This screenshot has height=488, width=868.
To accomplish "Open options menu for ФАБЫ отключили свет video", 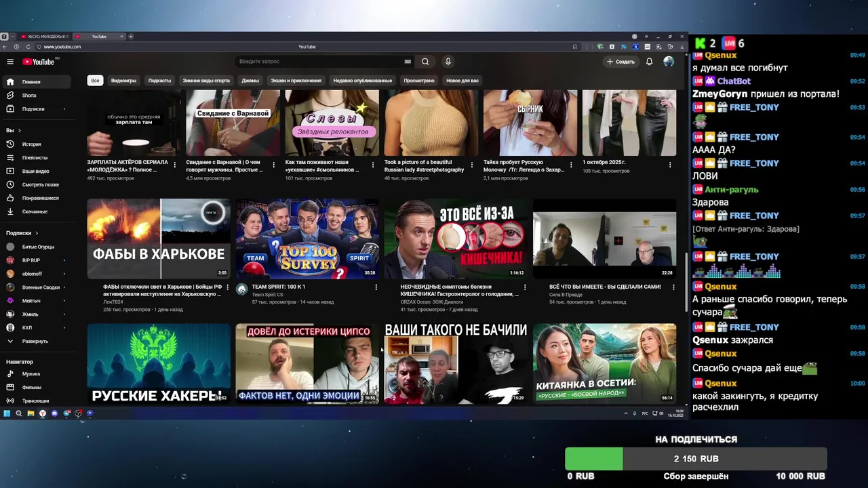I will click(x=228, y=287).
